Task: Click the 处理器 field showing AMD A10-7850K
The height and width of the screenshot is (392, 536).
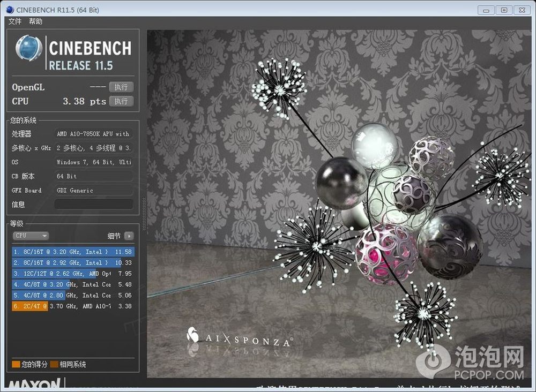Action: 93,134
